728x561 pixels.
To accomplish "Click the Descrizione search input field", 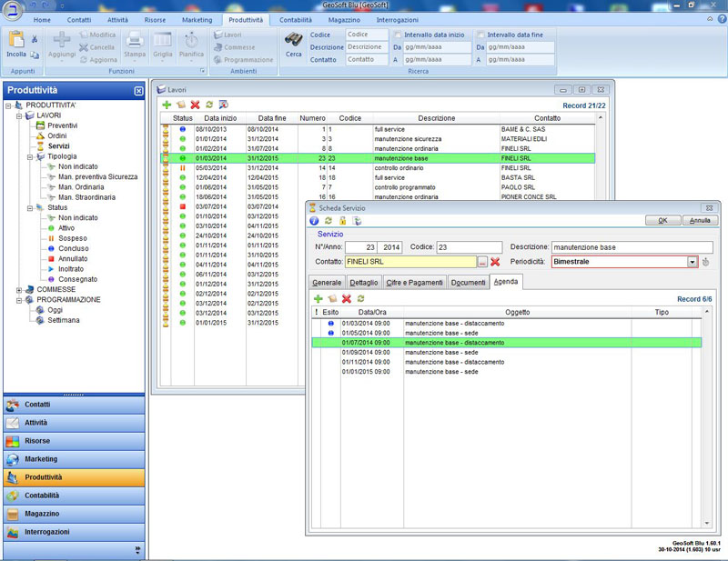I will (365, 47).
